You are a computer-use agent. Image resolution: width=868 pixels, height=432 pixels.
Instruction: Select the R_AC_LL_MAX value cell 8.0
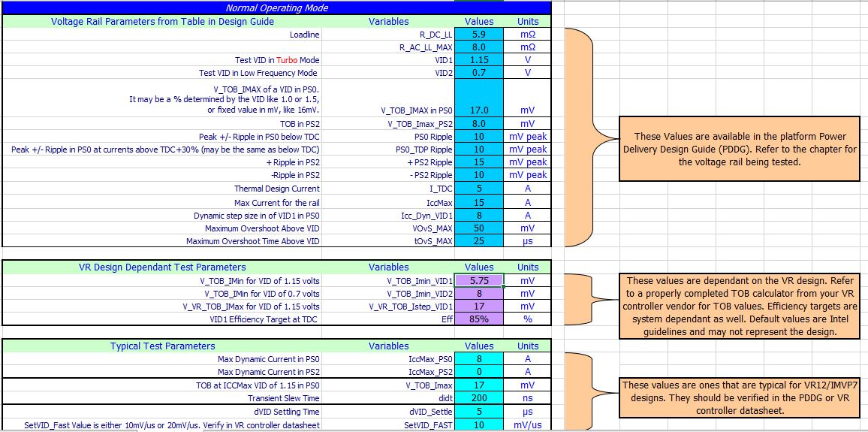click(478, 47)
